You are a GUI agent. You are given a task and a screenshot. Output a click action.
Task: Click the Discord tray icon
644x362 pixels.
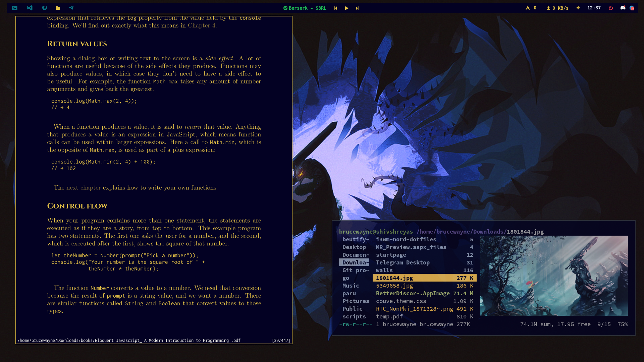click(x=623, y=8)
